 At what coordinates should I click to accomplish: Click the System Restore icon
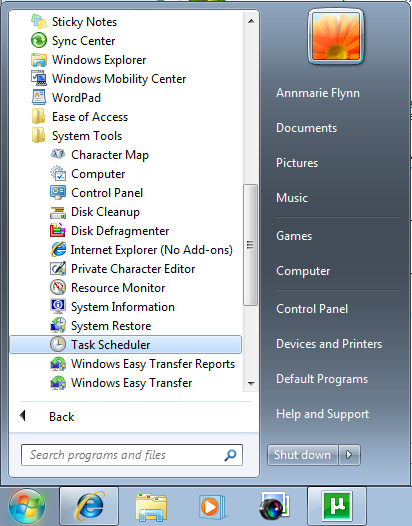pyautogui.click(x=58, y=326)
